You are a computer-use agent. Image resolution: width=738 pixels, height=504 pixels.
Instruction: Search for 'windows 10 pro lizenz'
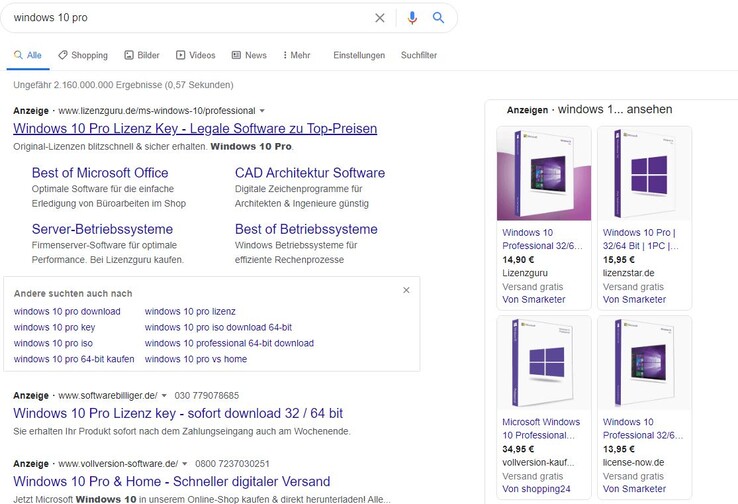pos(190,312)
